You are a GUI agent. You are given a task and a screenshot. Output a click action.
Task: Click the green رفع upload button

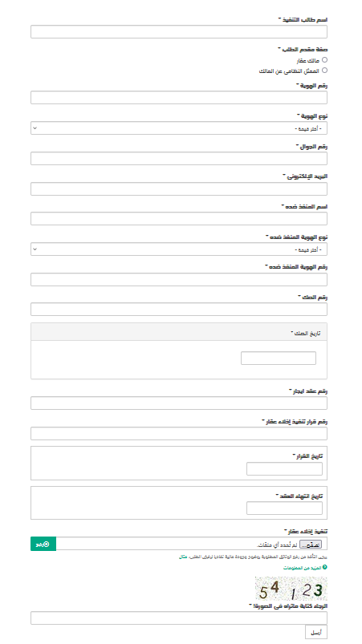coord(43,544)
